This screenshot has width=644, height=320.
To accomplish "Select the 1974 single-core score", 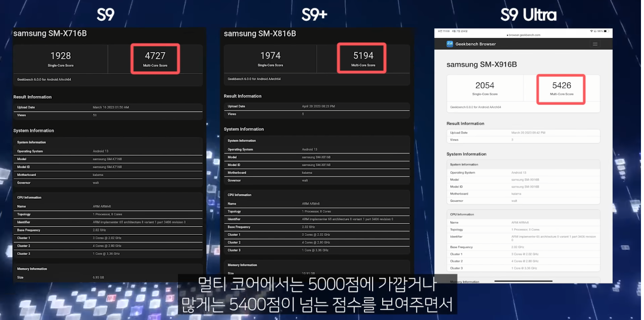I will (270, 55).
